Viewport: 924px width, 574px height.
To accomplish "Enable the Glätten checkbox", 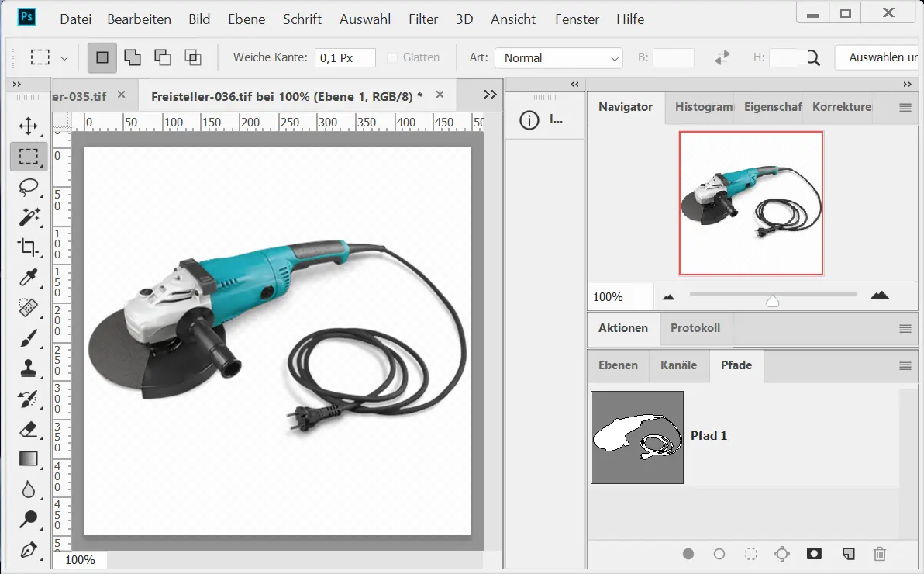I will [x=393, y=57].
